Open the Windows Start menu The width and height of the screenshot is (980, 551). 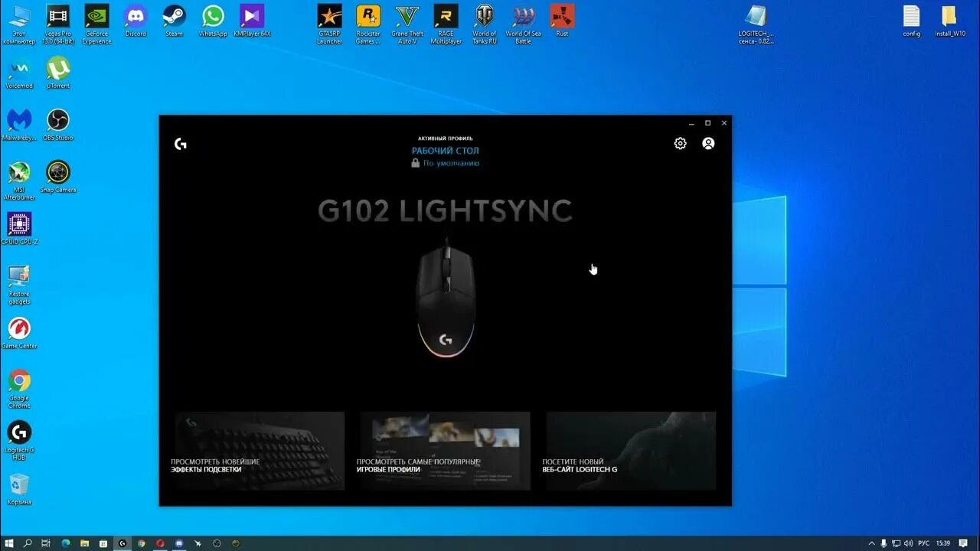(9, 543)
